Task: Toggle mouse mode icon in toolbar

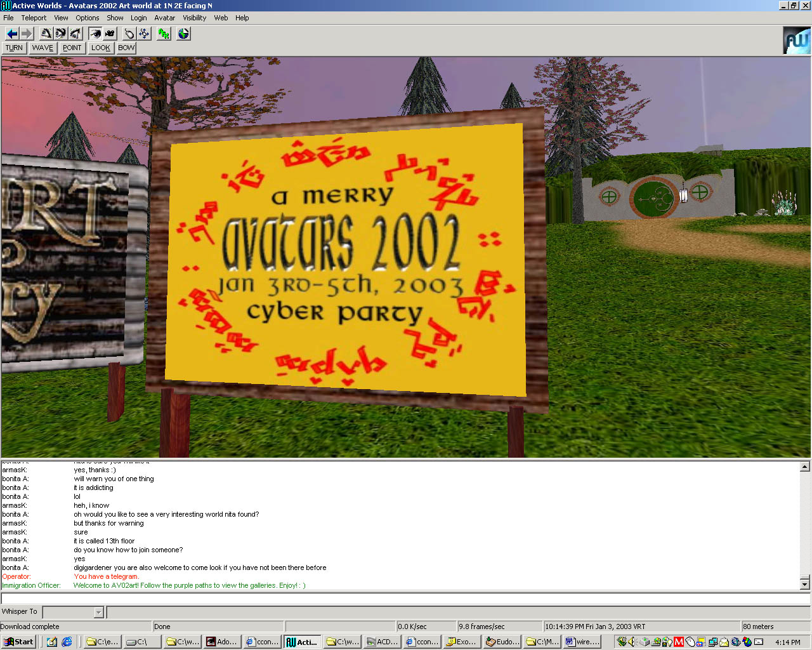Action: (129, 34)
